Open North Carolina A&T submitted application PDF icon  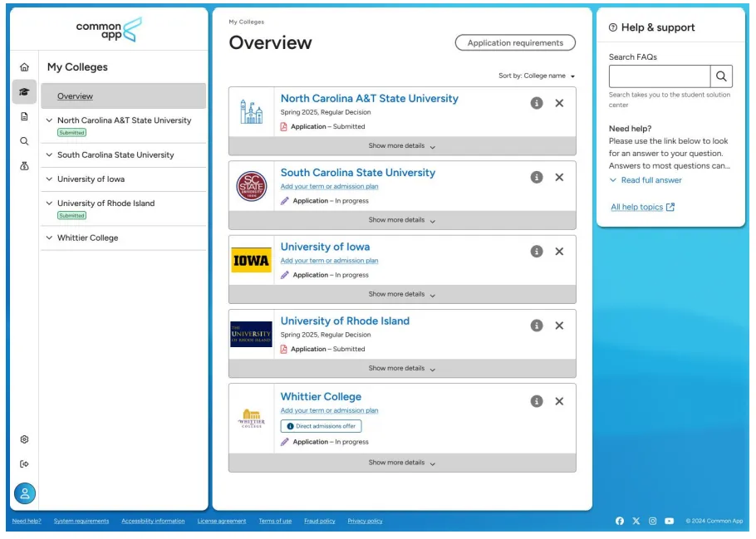pyautogui.click(x=283, y=127)
